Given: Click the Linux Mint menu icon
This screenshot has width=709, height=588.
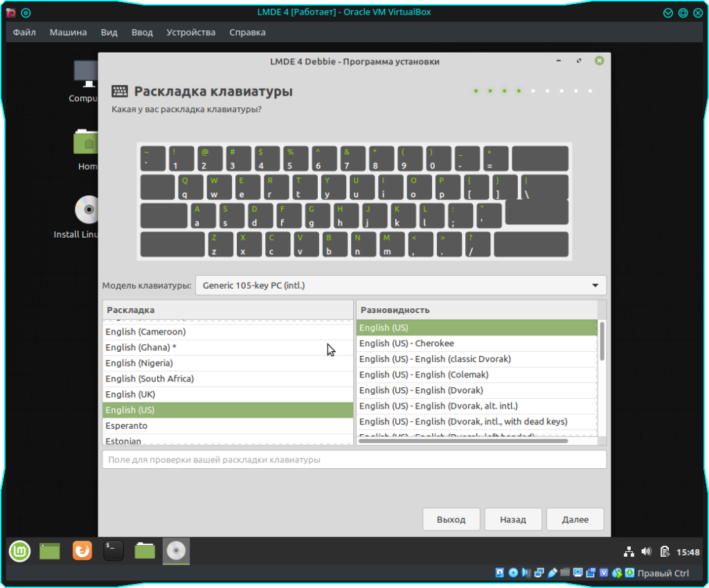Looking at the screenshot, I should tap(19, 551).
